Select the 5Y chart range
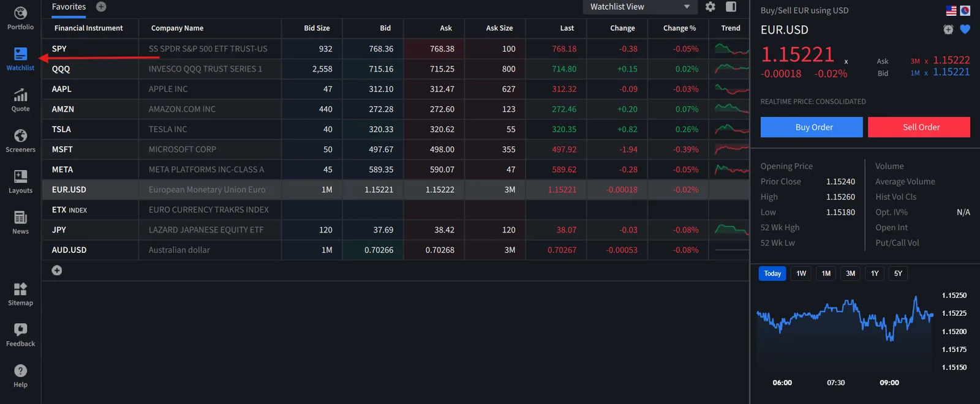 click(898, 274)
